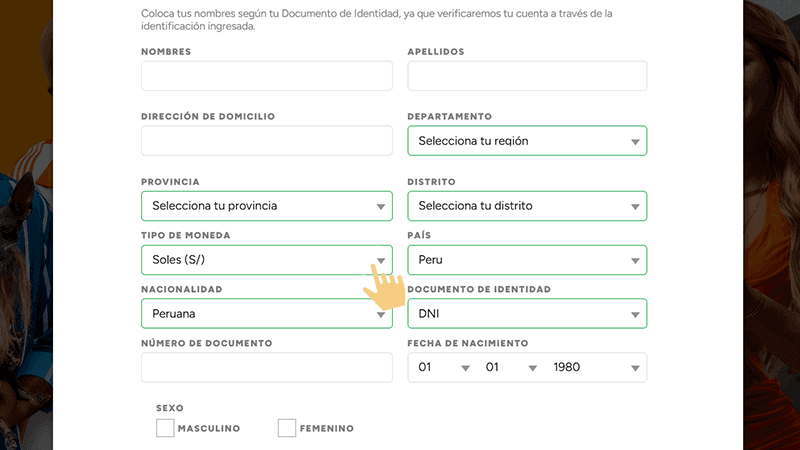Open the Tipo de Moneda dropdown

coord(250,260)
